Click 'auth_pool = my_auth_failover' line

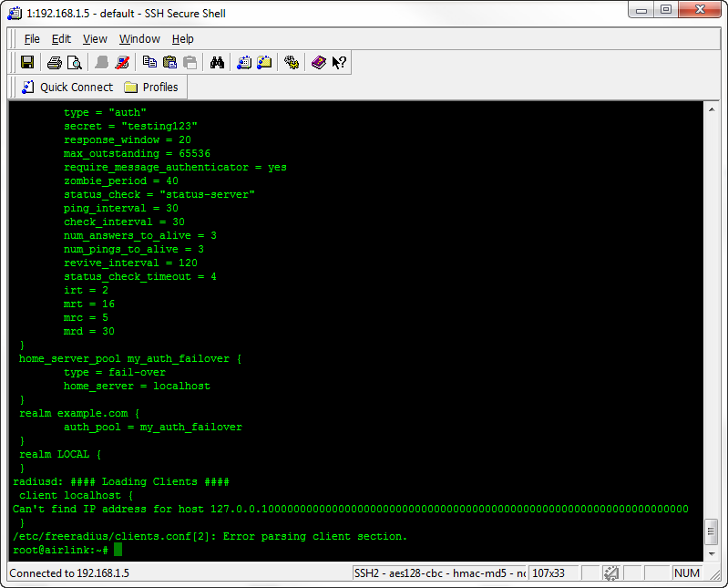click(x=153, y=427)
